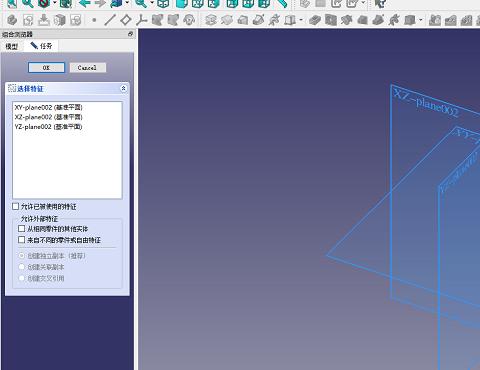This screenshot has height=370, width=480.
Task: Create local coordinate system icon
Action: coord(142,20)
